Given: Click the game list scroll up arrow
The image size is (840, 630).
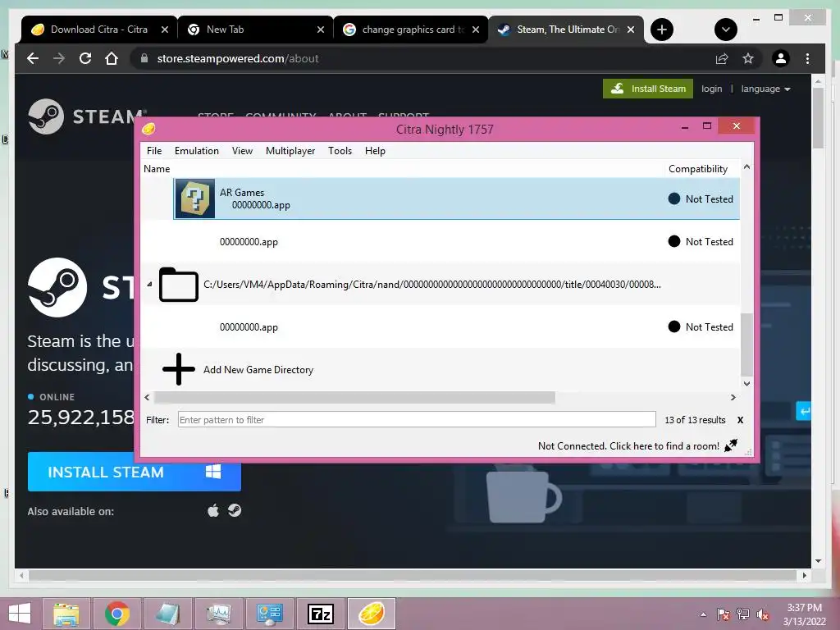Looking at the screenshot, I should 746,167.
